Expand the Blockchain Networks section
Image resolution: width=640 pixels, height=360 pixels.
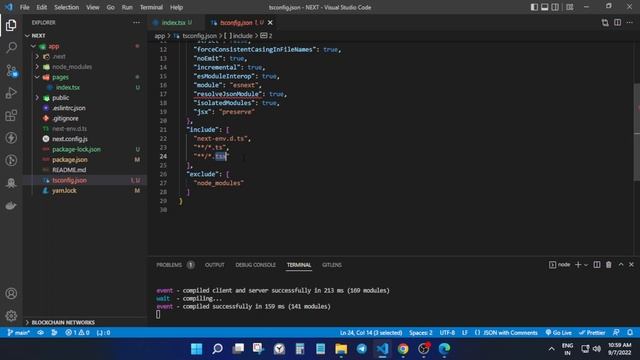pyautogui.click(x=85, y=322)
